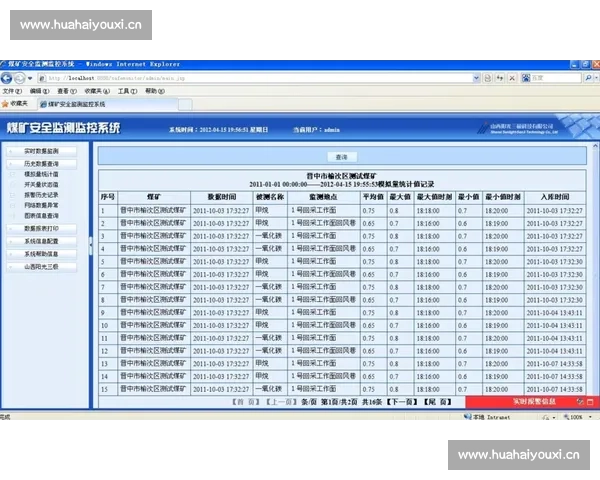Click the favorites star icon
This screenshot has height=480, width=600.
coord(6,103)
